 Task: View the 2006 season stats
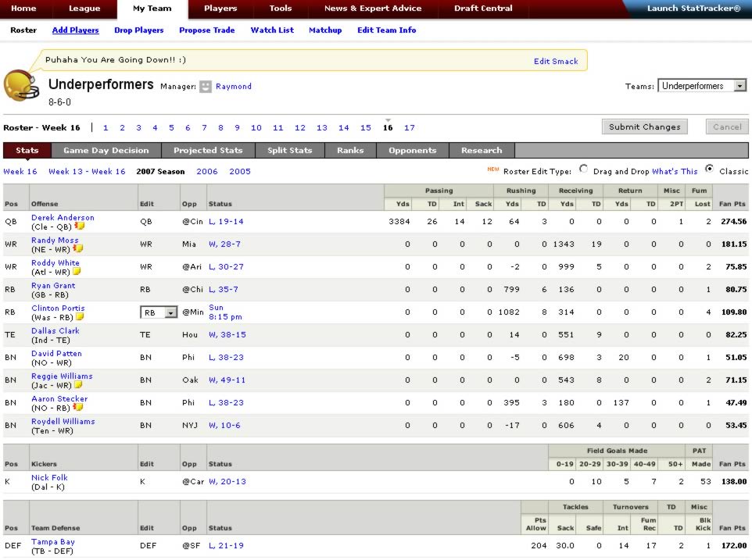206,172
